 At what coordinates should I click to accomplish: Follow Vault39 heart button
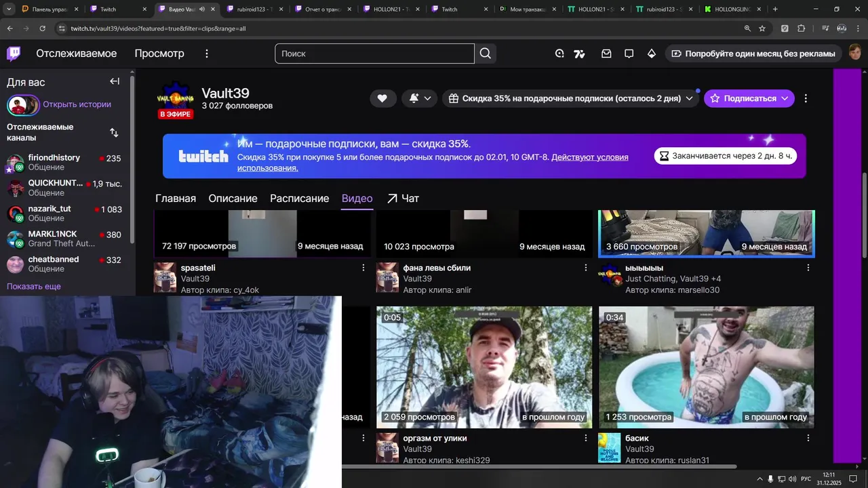click(x=382, y=98)
